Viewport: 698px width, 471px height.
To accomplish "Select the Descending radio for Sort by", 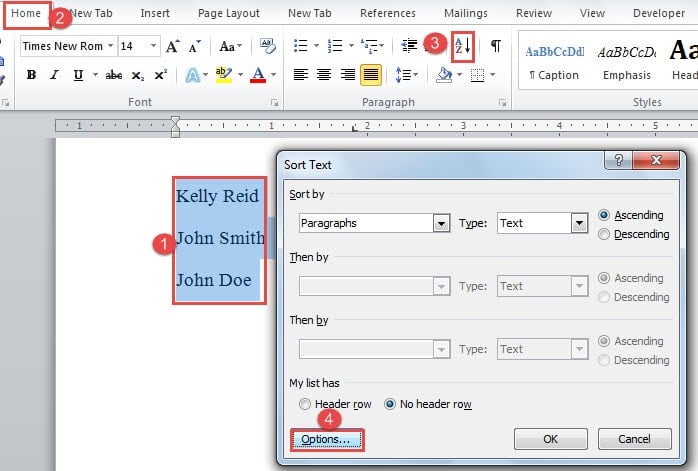I will pyautogui.click(x=603, y=234).
